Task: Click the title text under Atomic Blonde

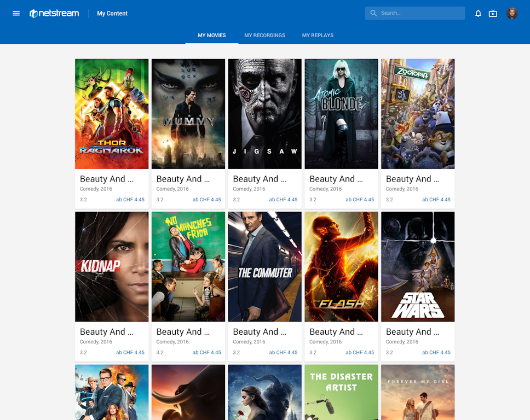Action: coord(336,179)
